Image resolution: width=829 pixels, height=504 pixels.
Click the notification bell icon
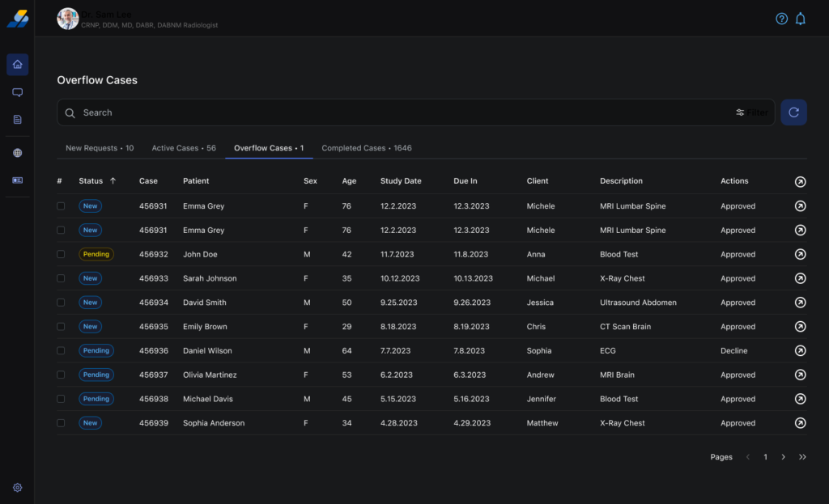coord(801,19)
